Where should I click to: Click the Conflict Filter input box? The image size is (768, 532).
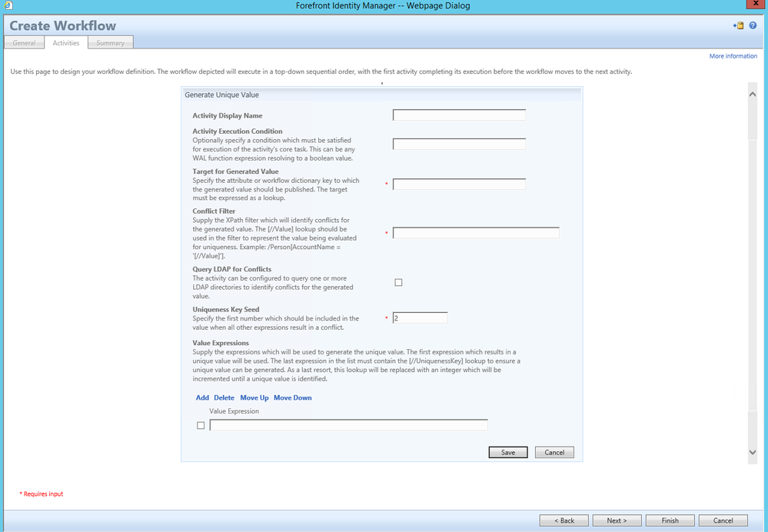(x=476, y=233)
